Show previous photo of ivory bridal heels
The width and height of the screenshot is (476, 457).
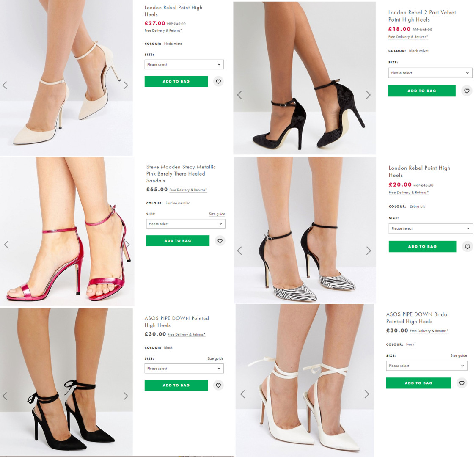click(242, 394)
